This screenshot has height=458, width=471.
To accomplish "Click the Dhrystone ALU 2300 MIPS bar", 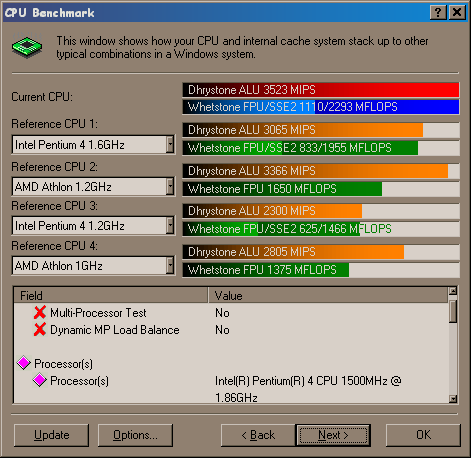I will coord(321,211).
